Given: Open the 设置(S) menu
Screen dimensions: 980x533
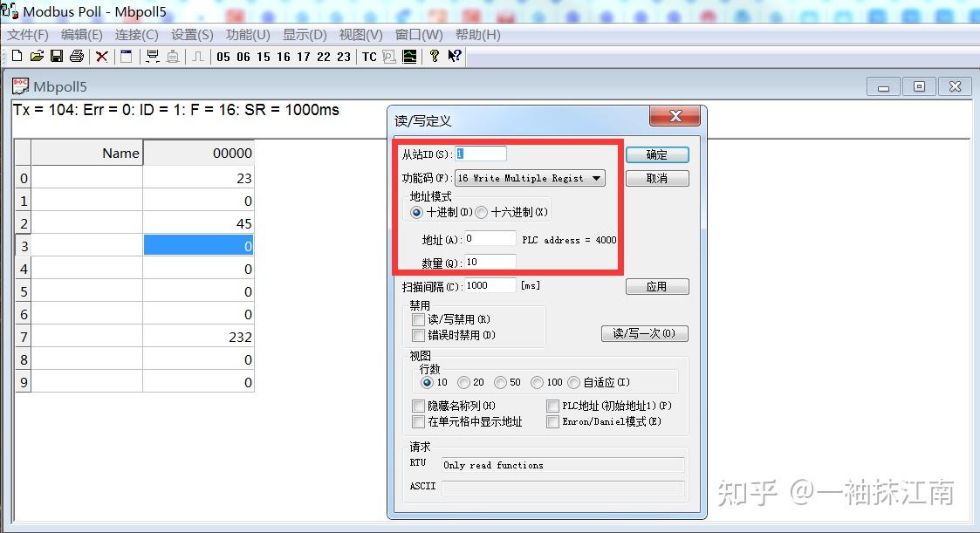Looking at the screenshot, I should (x=192, y=35).
